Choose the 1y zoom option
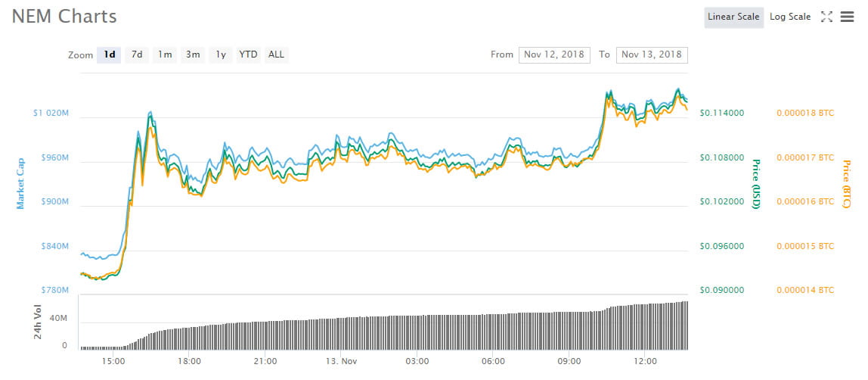 click(x=221, y=55)
